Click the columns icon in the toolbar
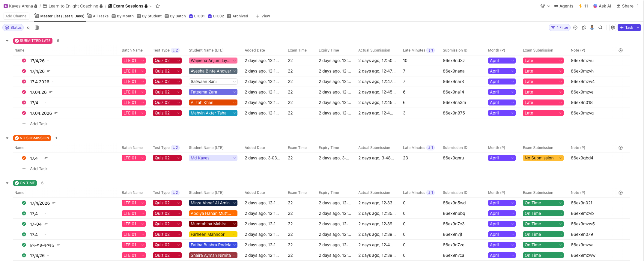This screenshot has height=261, width=644. (x=37, y=28)
